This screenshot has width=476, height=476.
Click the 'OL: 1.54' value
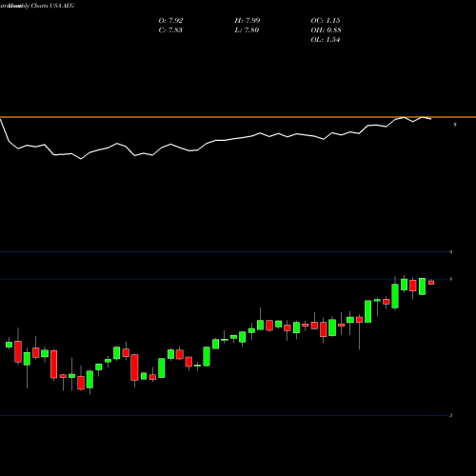[326, 40]
